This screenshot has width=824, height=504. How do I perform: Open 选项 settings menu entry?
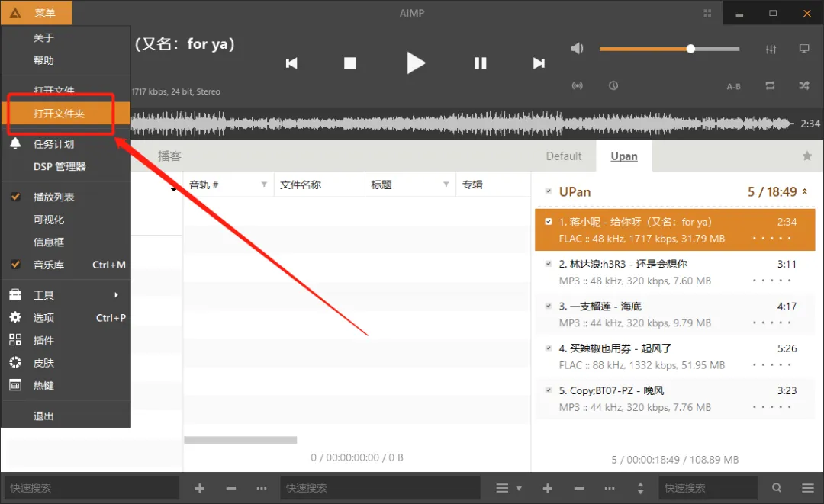[x=66, y=318]
